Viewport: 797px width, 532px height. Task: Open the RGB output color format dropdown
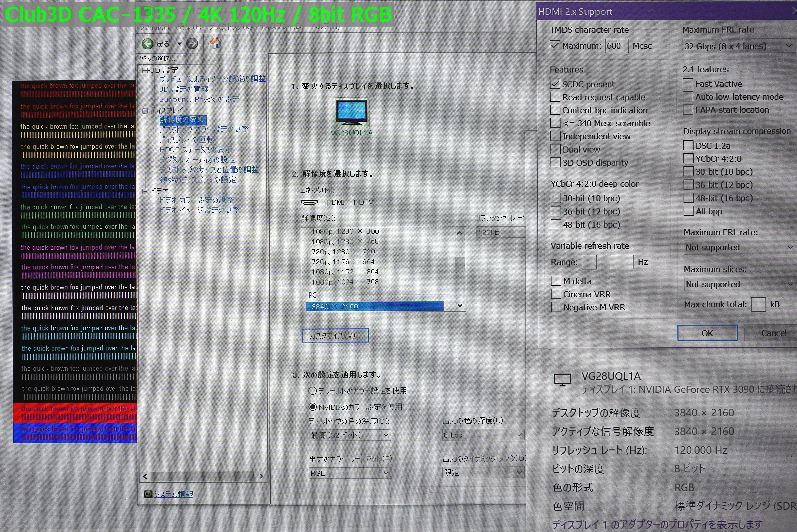coord(350,473)
